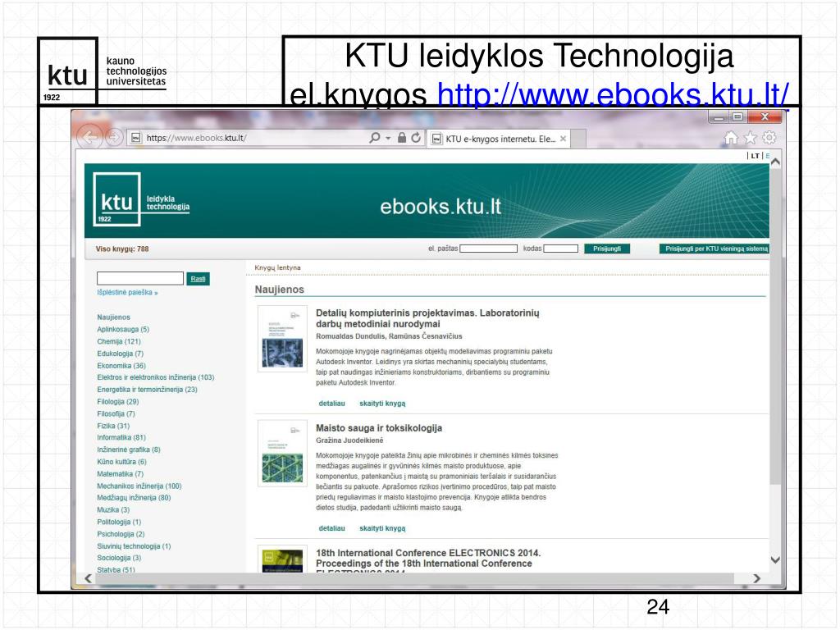This screenshot has width=840, height=630.
Task: Open the Matematika (7) category
Action: pyautogui.click(x=121, y=474)
